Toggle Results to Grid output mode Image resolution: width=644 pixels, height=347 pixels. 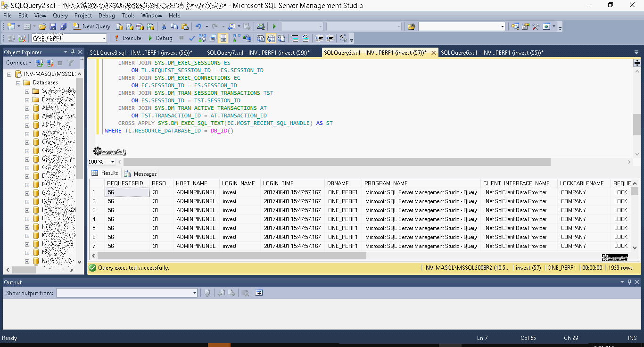[x=272, y=38]
